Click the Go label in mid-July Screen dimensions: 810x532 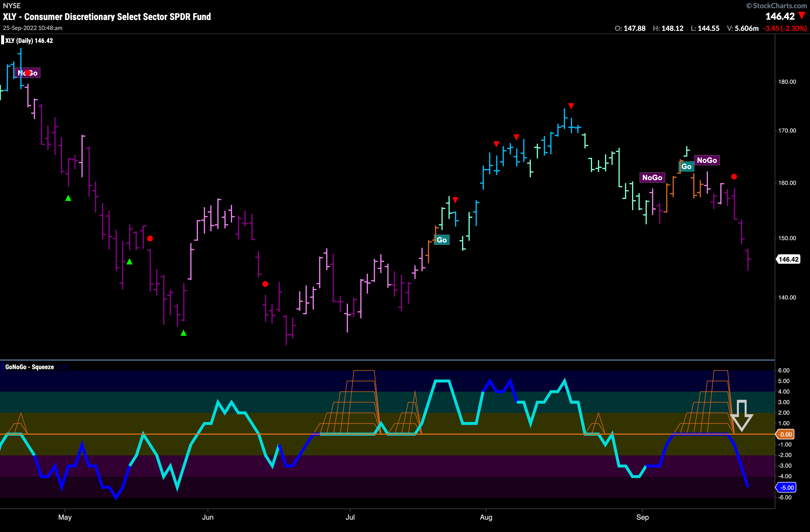tap(442, 240)
